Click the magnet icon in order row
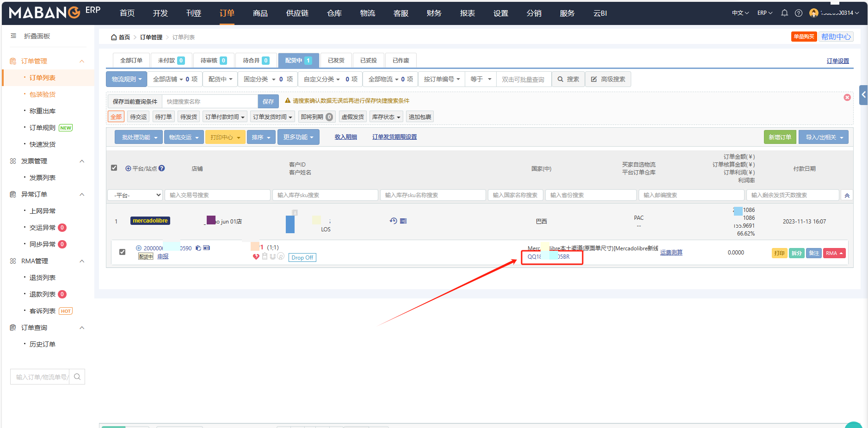This screenshot has width=868, height=428. (273, 256)
